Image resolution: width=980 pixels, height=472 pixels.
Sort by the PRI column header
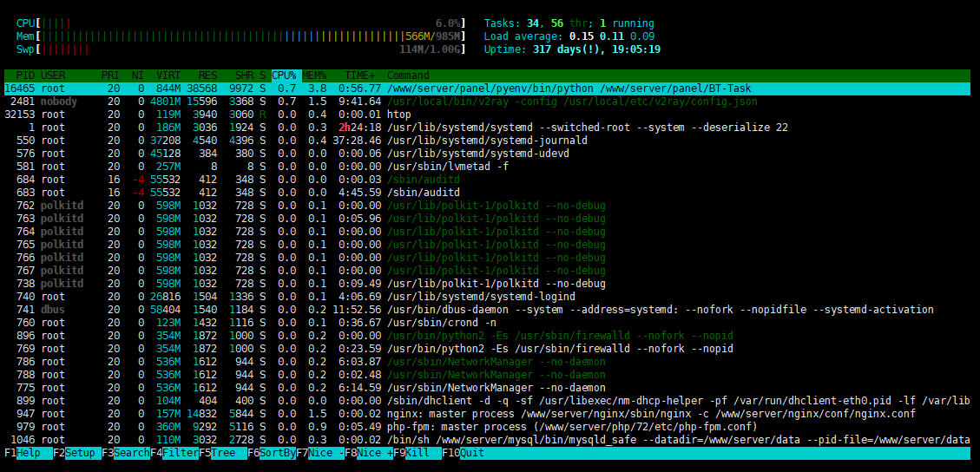pyautogui.click(x=110, y=75)
